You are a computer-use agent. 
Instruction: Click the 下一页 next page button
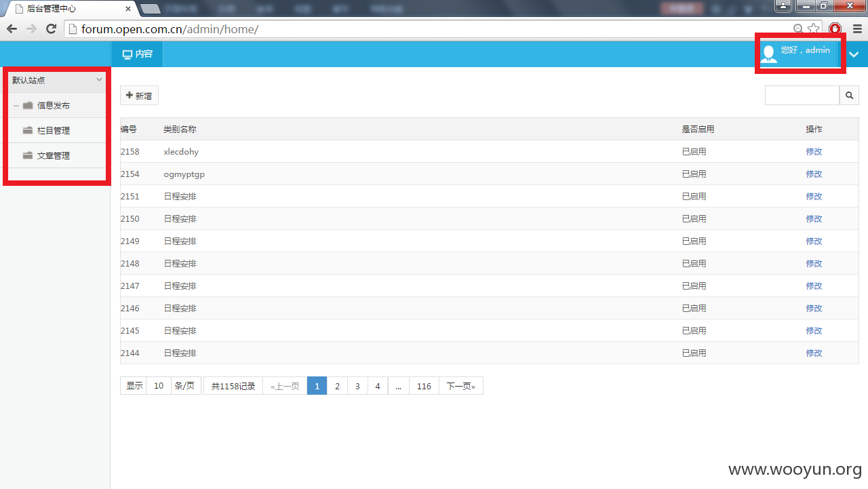pos(461,386)
